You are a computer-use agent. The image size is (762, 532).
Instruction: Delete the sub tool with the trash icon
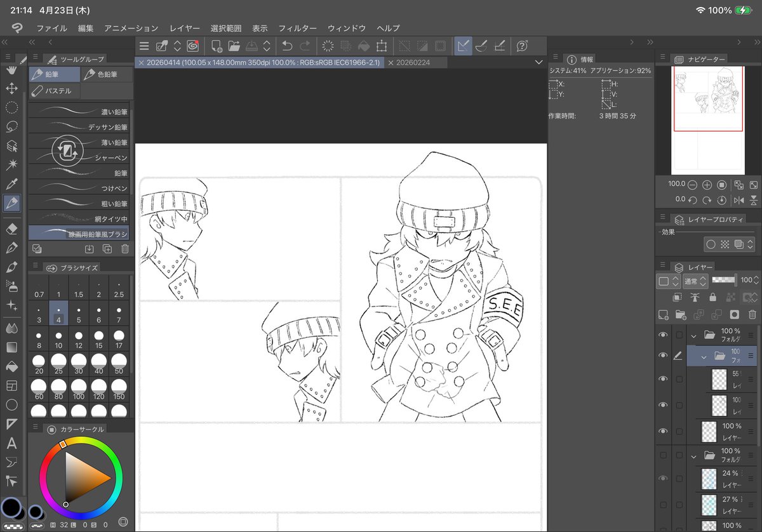tap(125, 249)
